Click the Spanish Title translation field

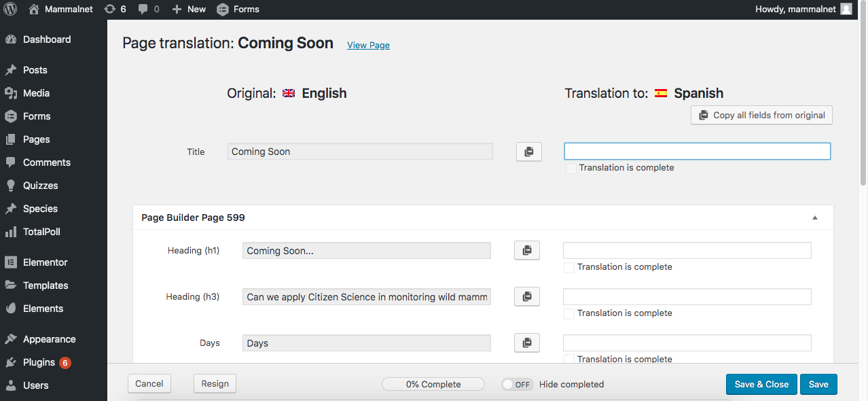(x=697, y=152)
